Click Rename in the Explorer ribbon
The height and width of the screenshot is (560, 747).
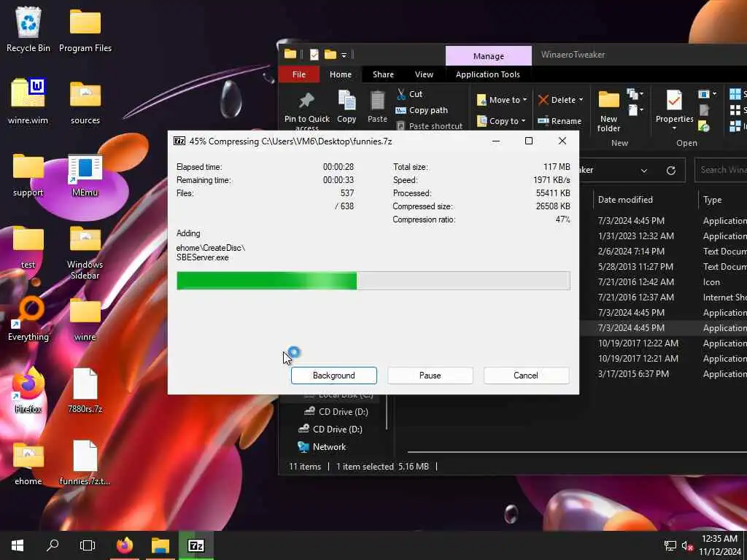coord(560,121)
